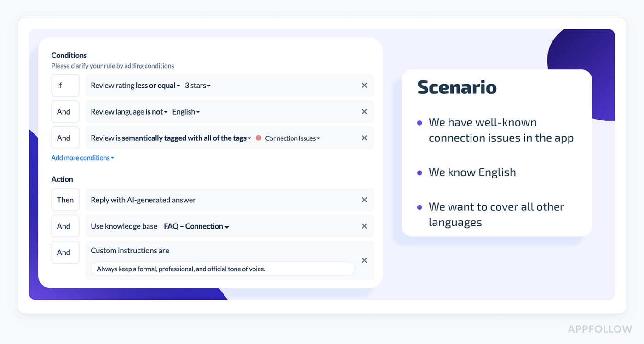
Task: Open the FAQ – Connection knowledge base dropdown
Action: point(196,226)
